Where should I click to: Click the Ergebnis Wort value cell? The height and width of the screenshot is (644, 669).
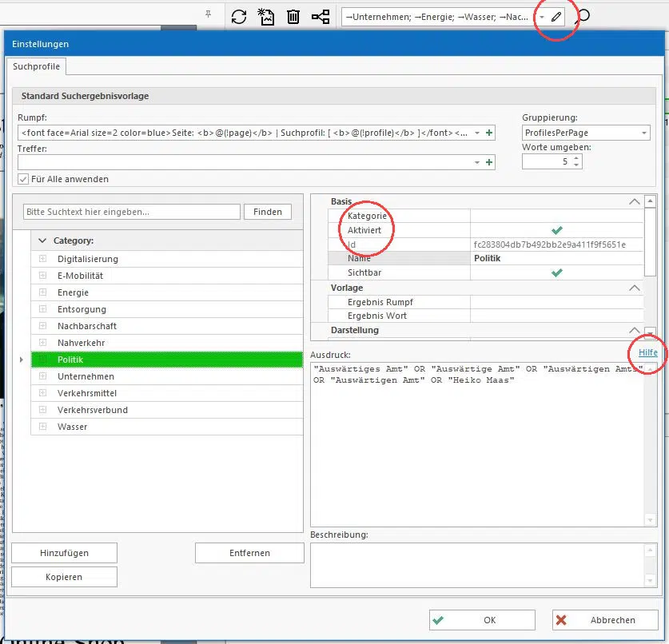coord(557,316)
